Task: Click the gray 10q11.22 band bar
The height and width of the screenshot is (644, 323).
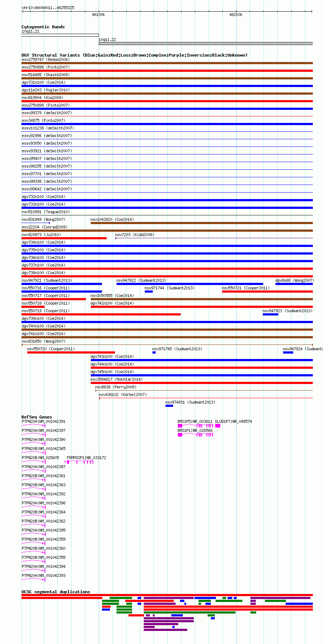Action: (206, 44)
